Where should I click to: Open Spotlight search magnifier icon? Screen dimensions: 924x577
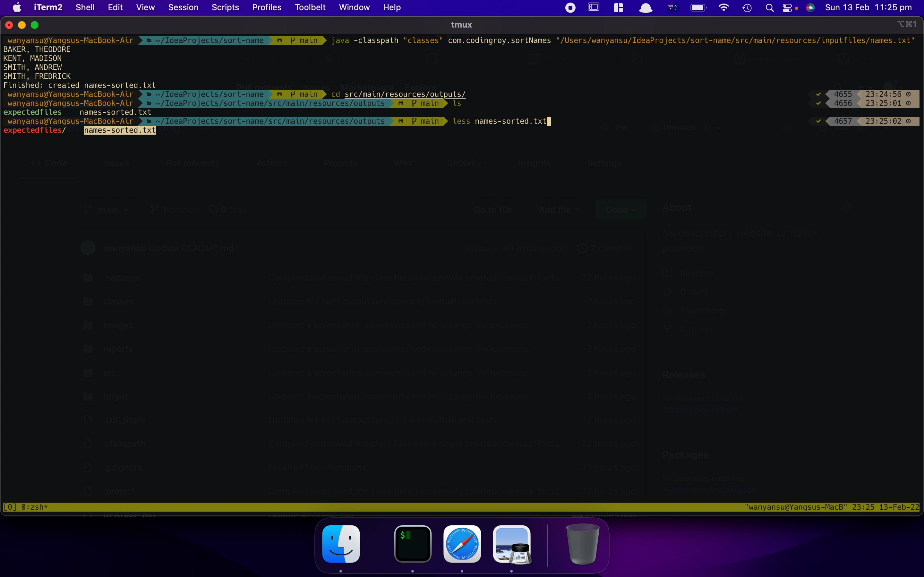point(769,8)
